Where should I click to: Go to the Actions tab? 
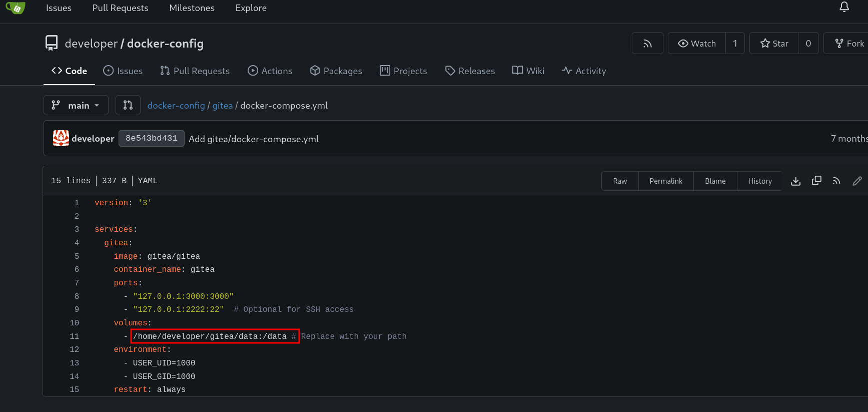(270, 71)
